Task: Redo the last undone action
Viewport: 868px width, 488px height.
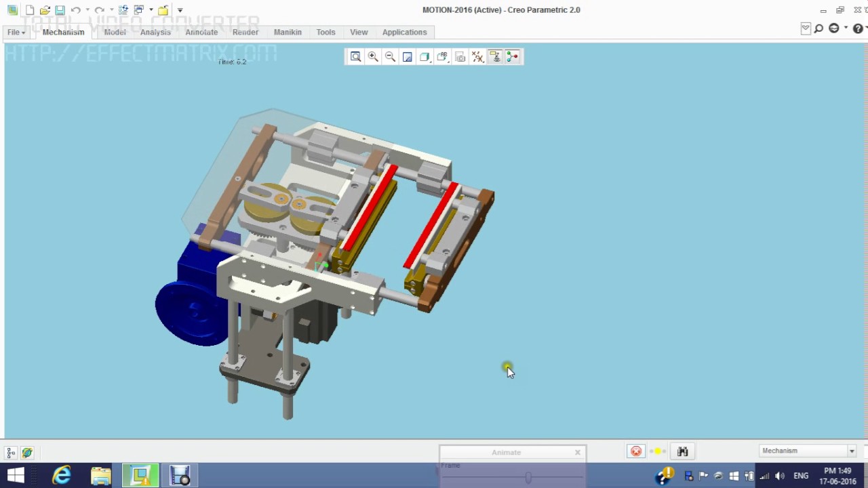Action: click(99, 10)
